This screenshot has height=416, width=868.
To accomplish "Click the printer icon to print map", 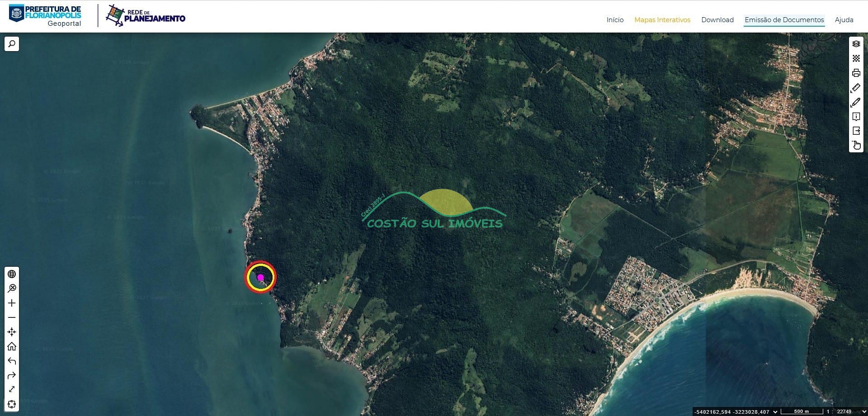I will 856,73.
